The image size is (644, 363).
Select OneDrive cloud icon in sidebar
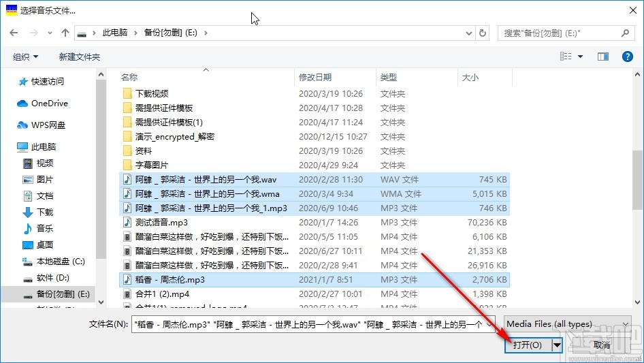click(22, 104)
